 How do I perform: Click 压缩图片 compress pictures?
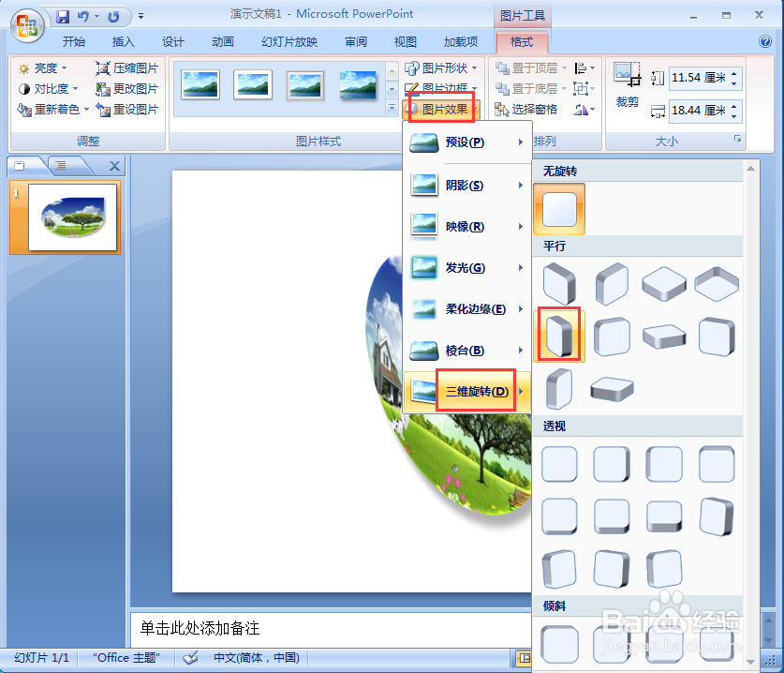127,68
